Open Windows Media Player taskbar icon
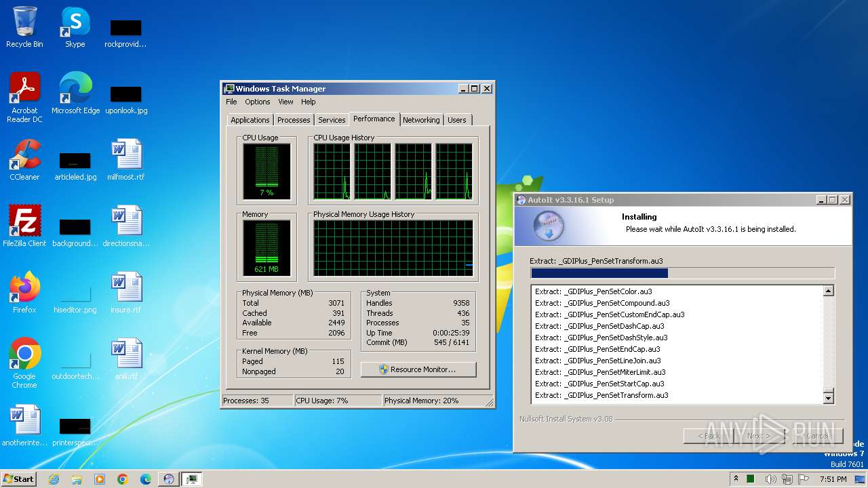 [x=100, y=479]
